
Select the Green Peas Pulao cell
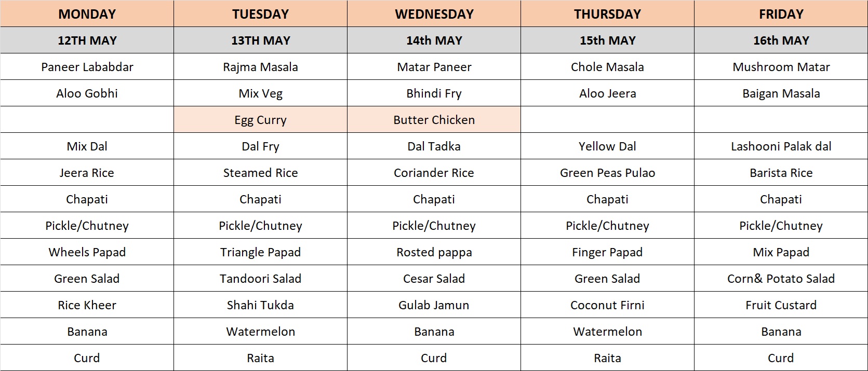coord(607,172)
